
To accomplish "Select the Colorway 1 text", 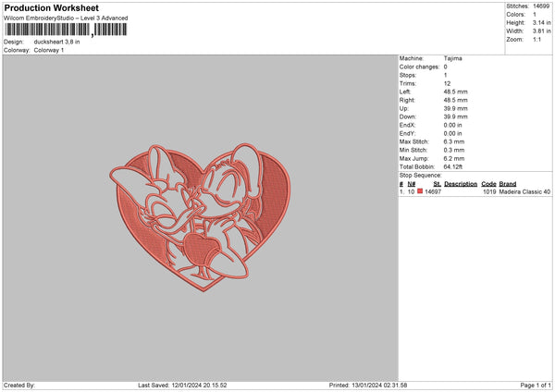I will (x=49, y=49).
